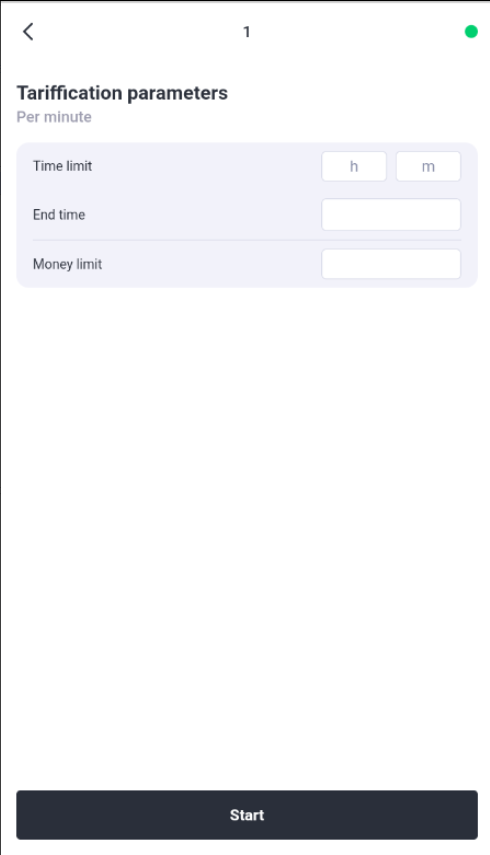Select the field showing placeholder m
490x855 pixels.
click(x=428, y=166)
